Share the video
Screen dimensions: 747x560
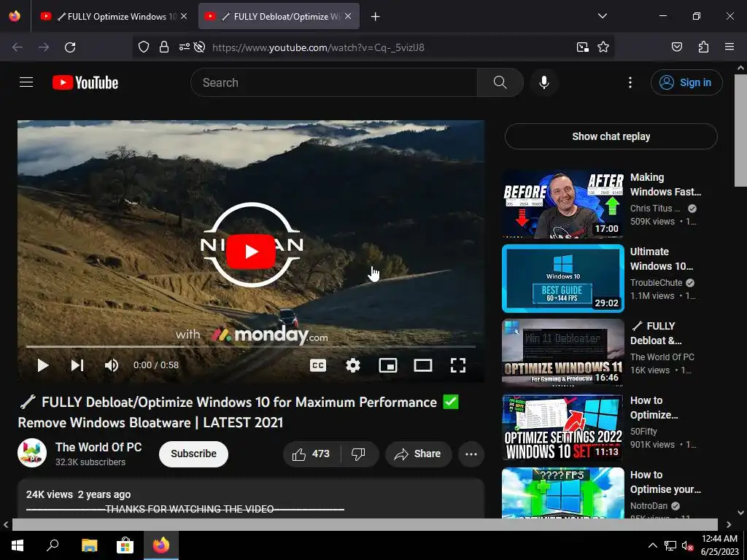[417, 454]
